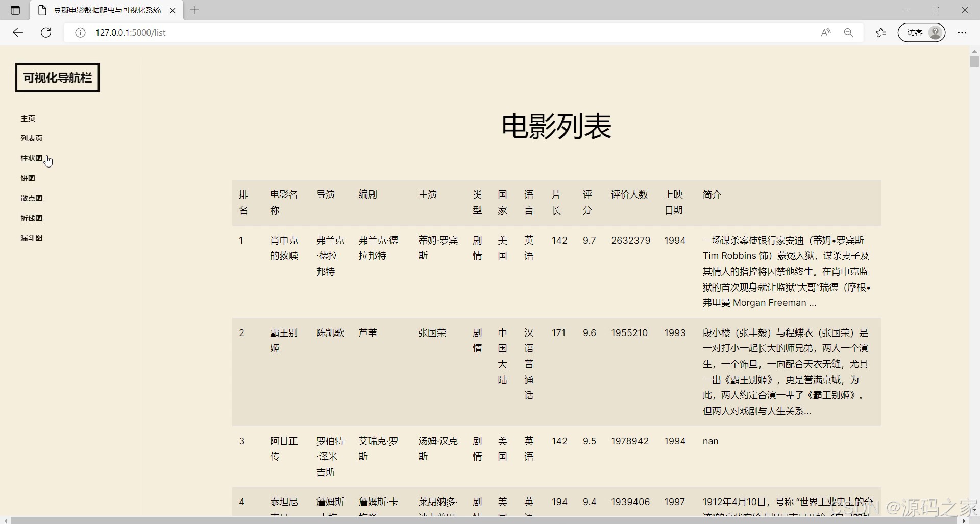
Task: Open 列表页 from the navigation
Action: pos(32,138)
